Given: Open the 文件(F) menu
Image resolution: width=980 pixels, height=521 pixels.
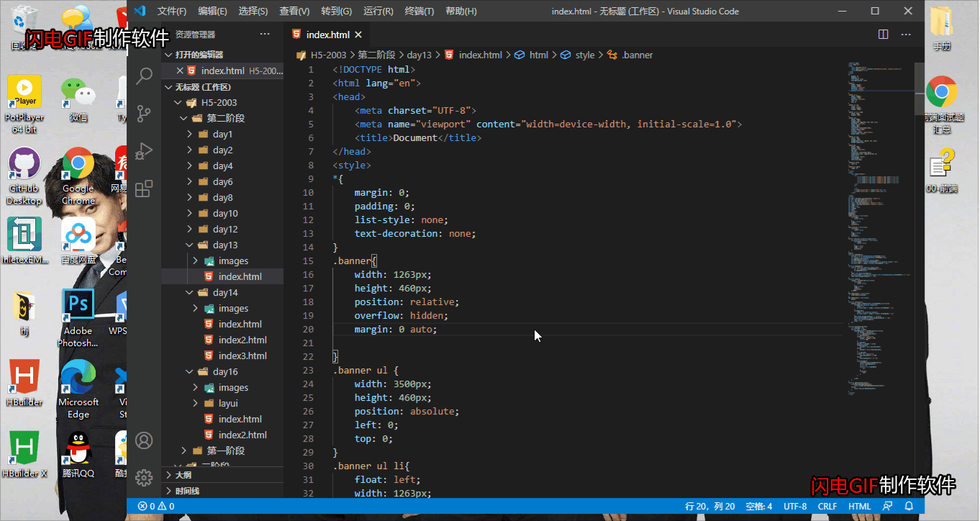Looking at the screenshot, I should 171,12.
